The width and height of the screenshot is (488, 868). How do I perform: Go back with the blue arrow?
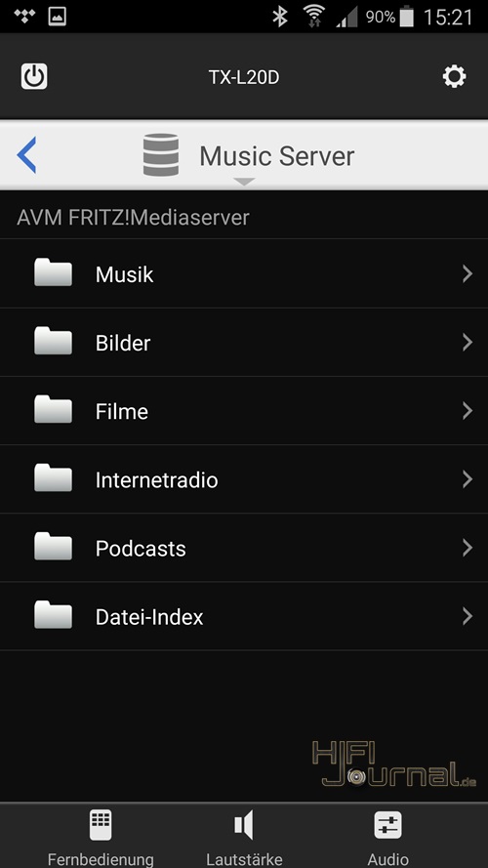[x=26, y=155]
